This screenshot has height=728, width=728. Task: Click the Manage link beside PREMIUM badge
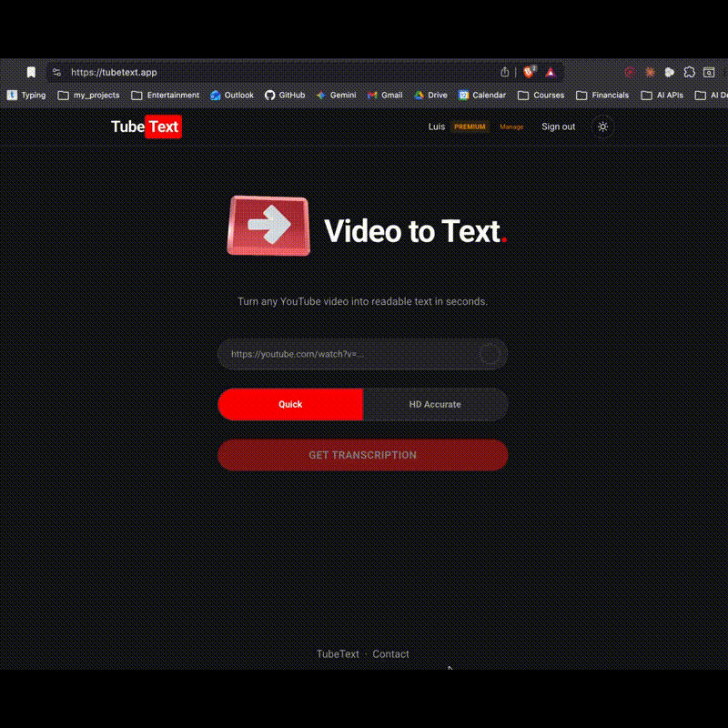click(511, 127)
